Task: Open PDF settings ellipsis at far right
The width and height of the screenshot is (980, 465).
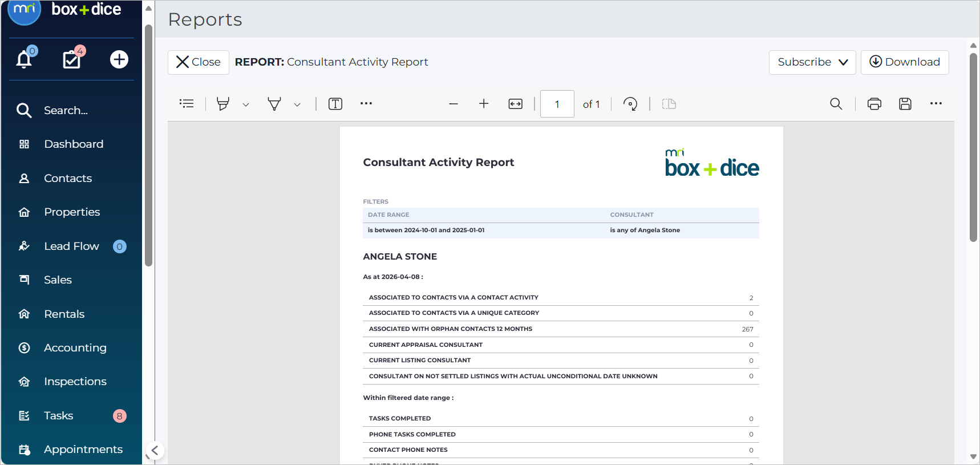Action: point(936,103)
